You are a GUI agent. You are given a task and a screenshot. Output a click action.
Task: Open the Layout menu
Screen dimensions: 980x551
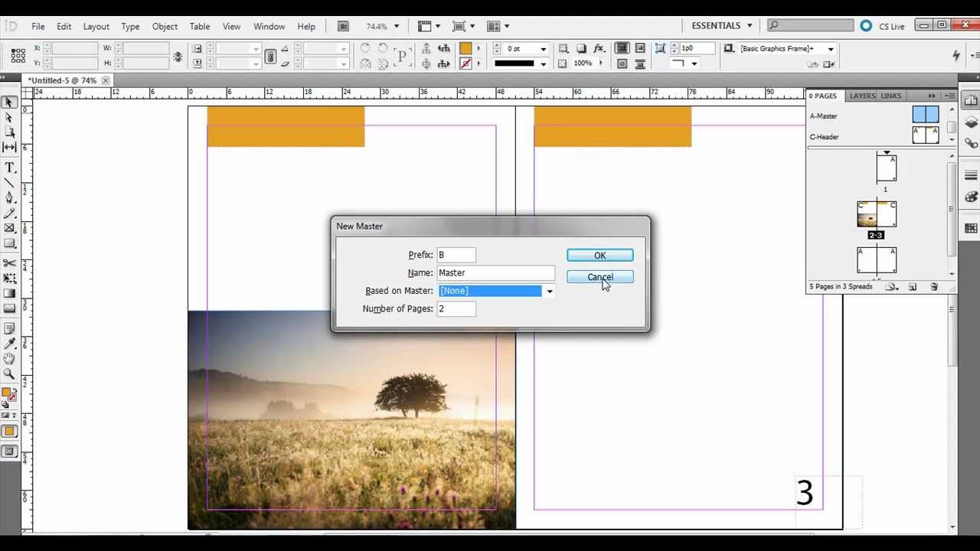(x=96, y=26)
